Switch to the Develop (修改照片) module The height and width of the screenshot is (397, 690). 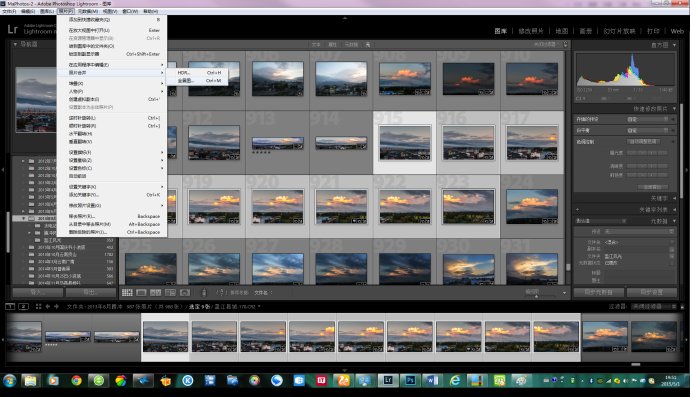pos(531,31)
